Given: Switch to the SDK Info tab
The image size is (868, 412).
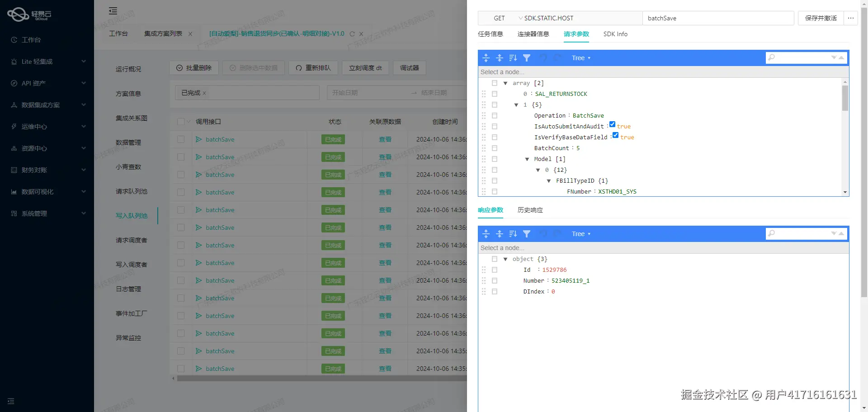Looking at the screenshot, I should click(615, 34).
